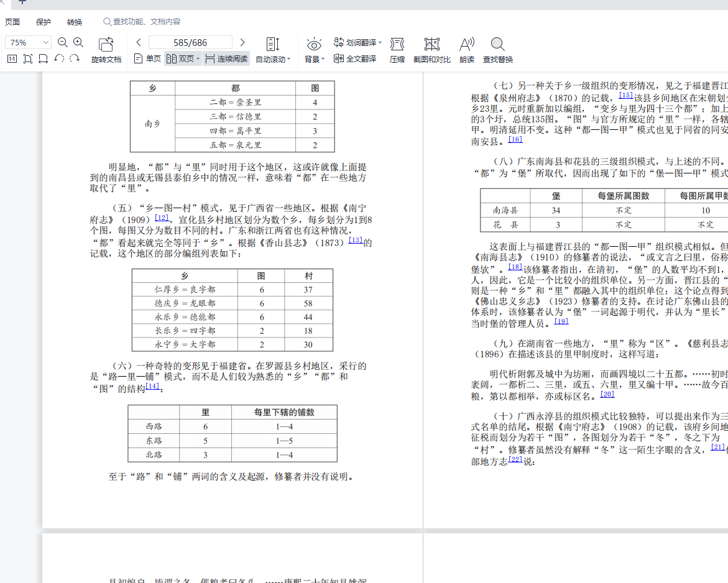This screenshot has width=728, height=583.
Task: Go to the previous page arrow
Action: [139, 42]
